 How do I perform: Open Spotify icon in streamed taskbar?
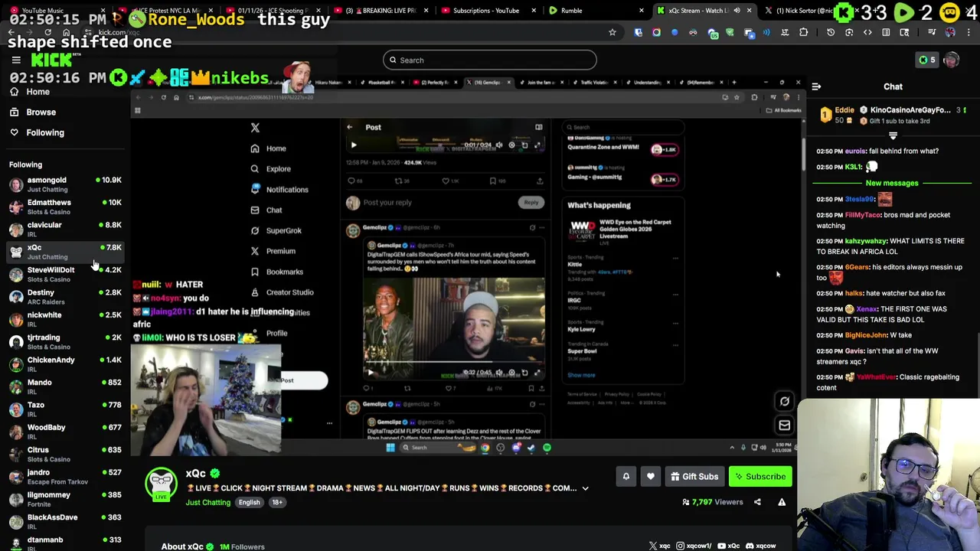point(547,448)
